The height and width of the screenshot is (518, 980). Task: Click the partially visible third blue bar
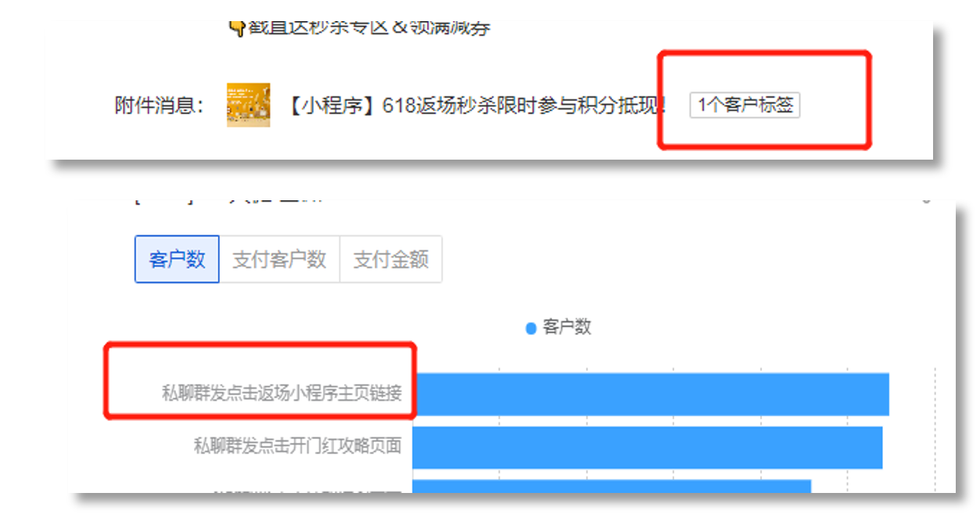(612, 486)
